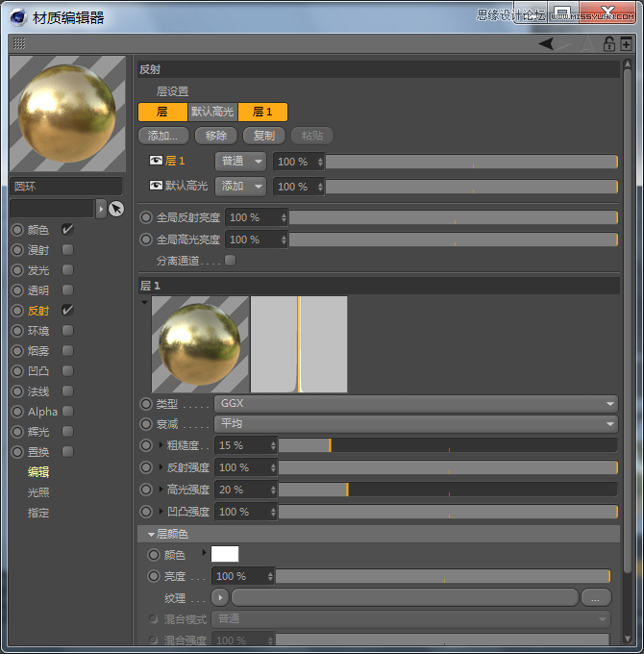Screen dimensions: 644x654
Task: Click the grip icon at panel top-left
Action: (19, 43)
